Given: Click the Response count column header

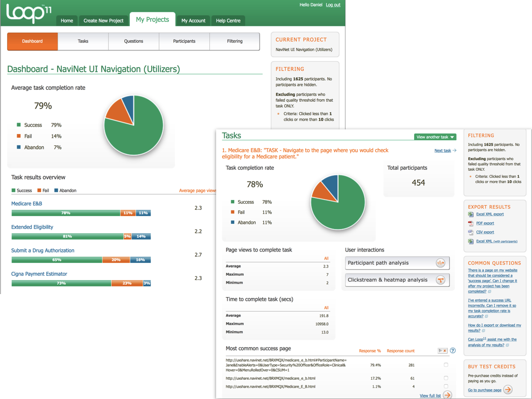Looking at the screenshot, I should click(x=401, y=351).
